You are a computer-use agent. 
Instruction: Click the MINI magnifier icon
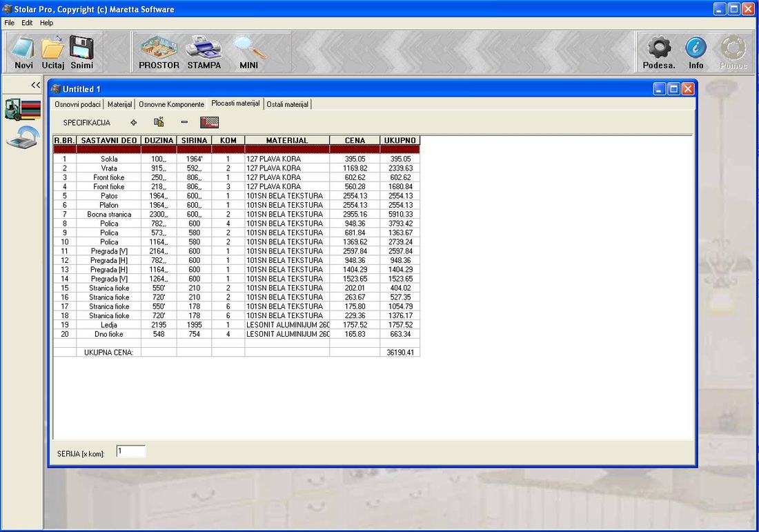pos(248,52)
